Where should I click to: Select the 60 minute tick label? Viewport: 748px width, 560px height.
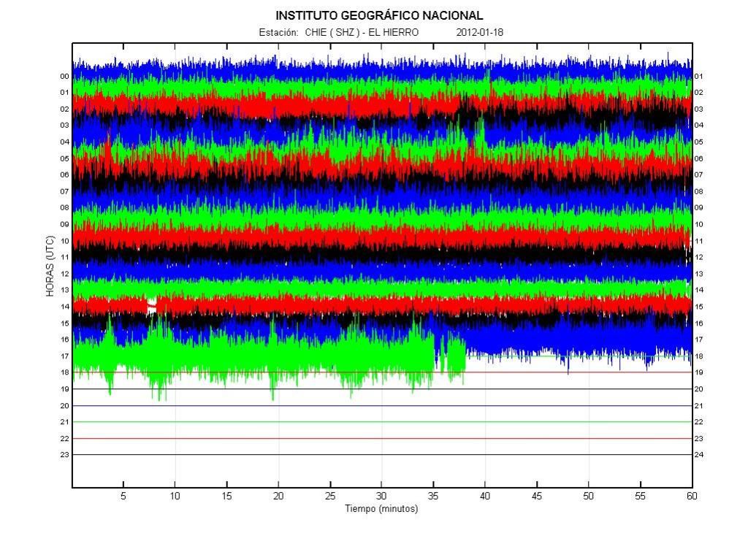pos(691,496)
